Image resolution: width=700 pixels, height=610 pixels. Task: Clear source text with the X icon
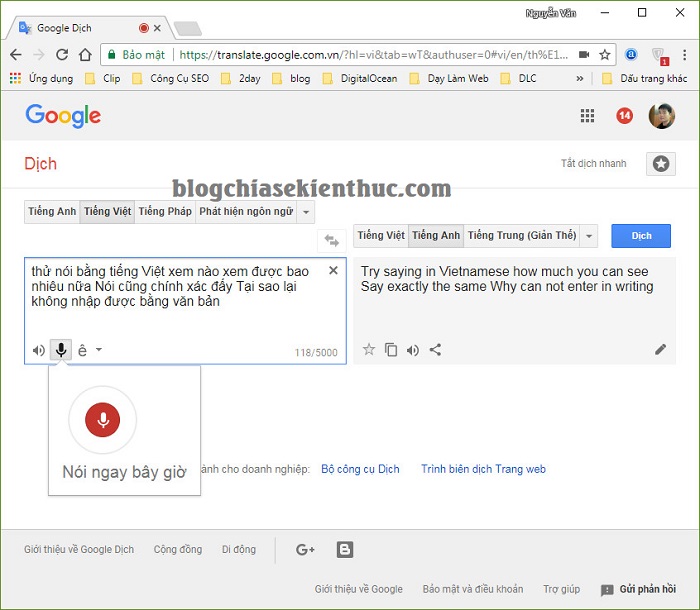(x=333, y=270)
